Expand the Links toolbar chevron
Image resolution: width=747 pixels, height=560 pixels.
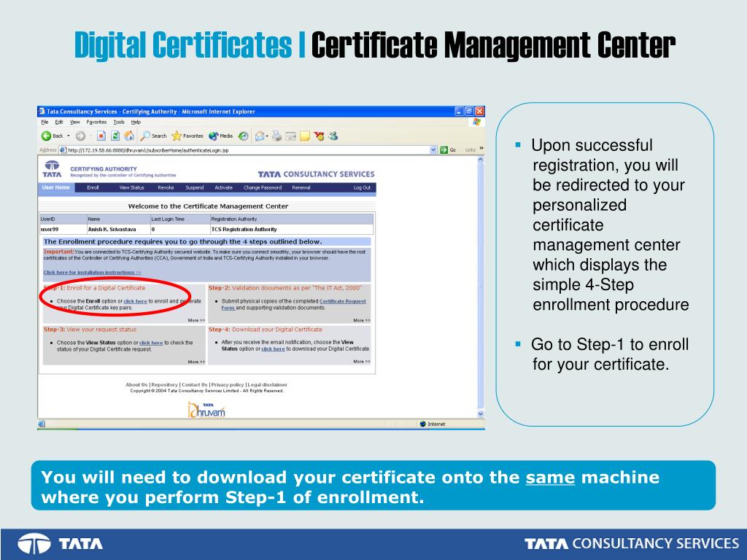[x=481, y=149]
